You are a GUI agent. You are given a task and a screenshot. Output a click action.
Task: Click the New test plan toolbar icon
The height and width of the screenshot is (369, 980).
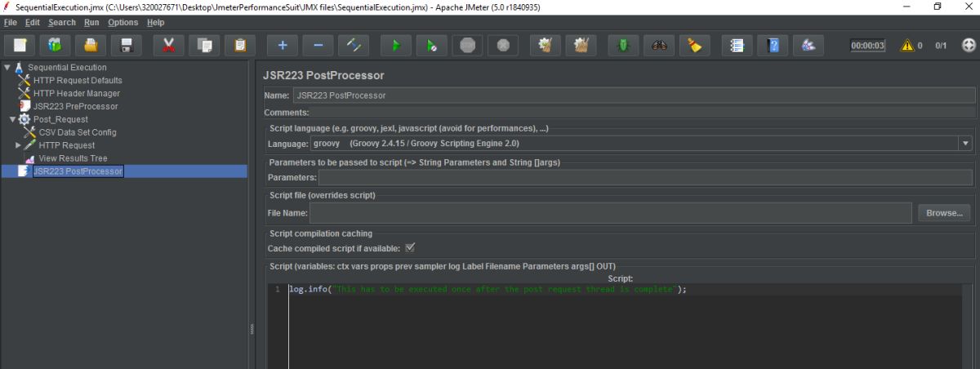point(20,46)
